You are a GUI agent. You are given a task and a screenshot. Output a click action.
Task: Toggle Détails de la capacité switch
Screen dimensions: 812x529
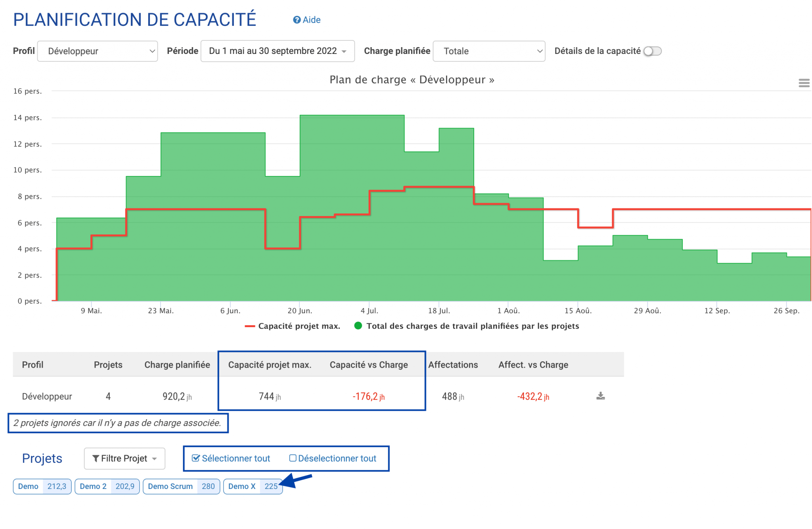652,51
